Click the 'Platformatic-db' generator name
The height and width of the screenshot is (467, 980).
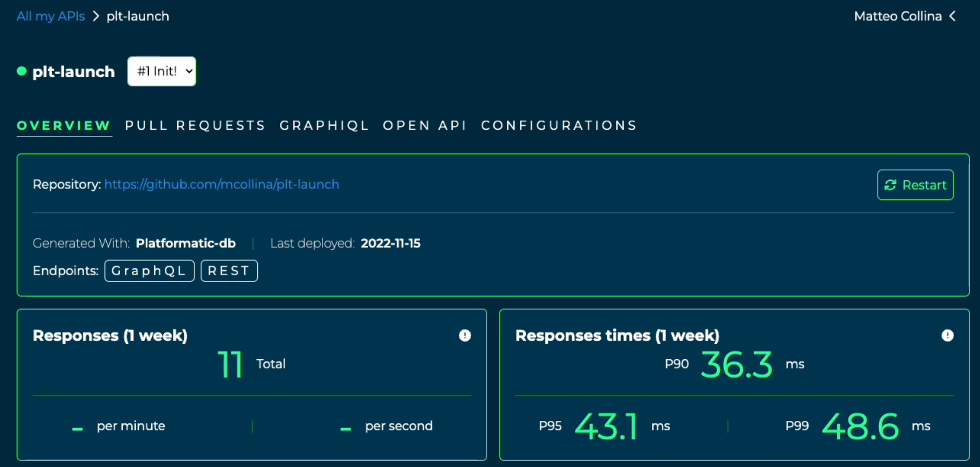click(186, 243)
